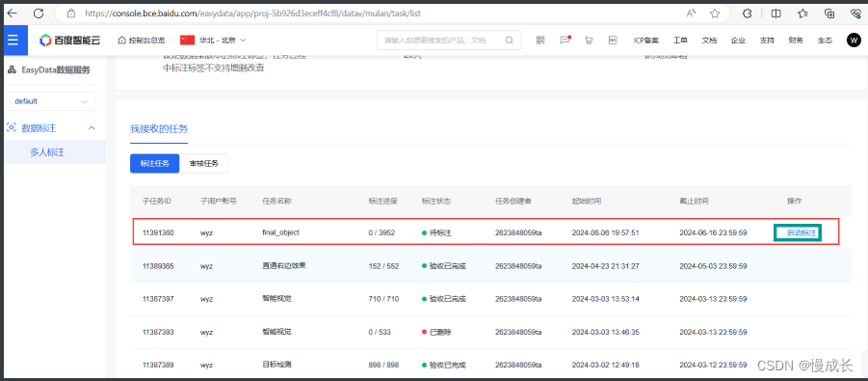Click start time 2024-06-06 19:57:51
This screenshot has width=868, height=381.
(606, 232)
